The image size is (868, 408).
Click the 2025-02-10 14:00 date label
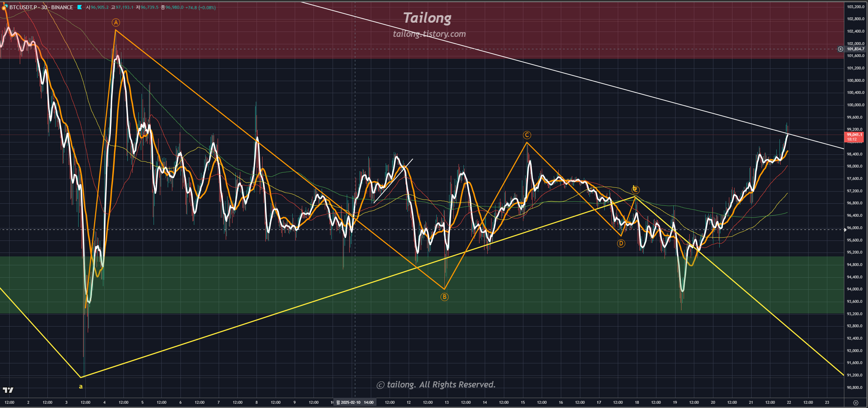click(355, 402)
